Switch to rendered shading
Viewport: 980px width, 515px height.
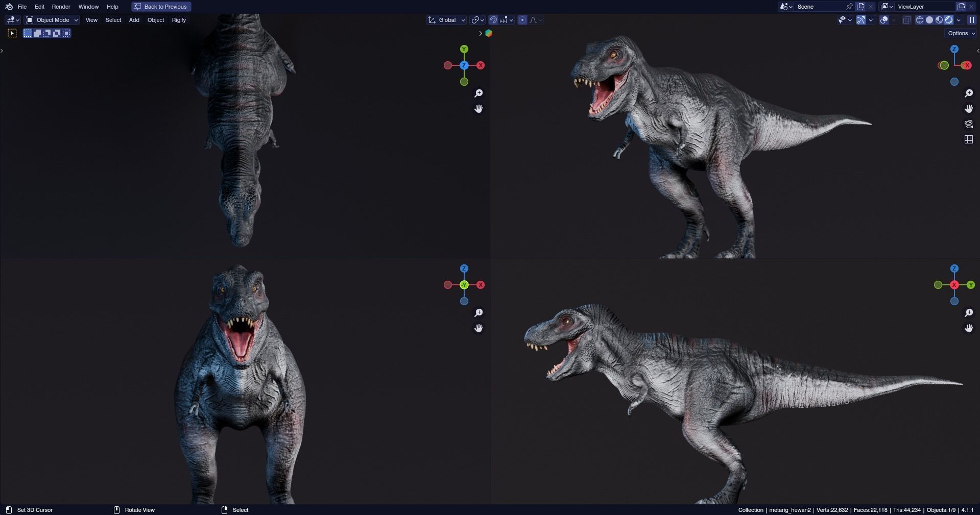[x=949, y=20]
